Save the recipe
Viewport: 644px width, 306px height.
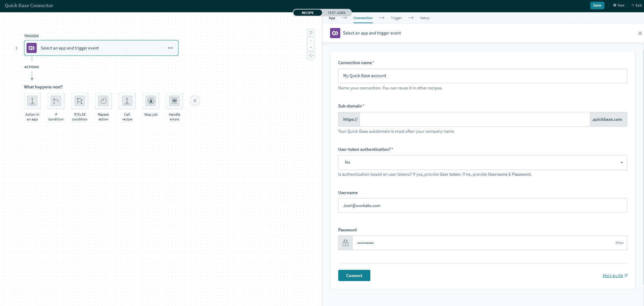pyautogui.click(x=597, y=5)
